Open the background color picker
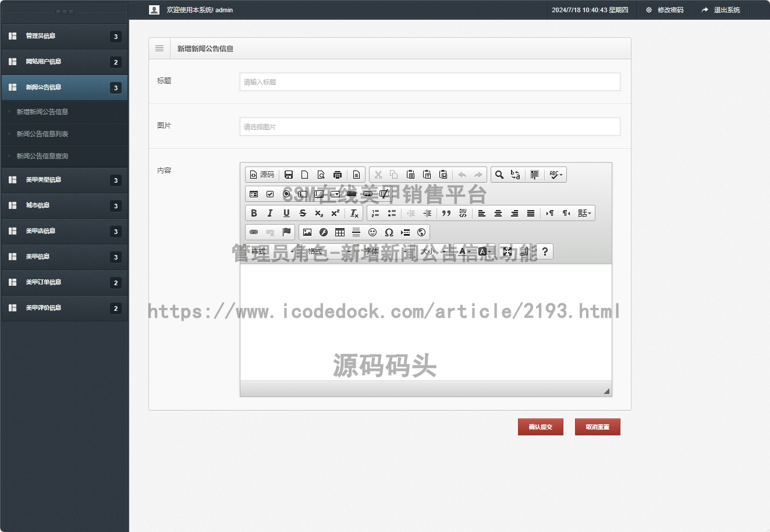770x532 pixels. point(485,251)
